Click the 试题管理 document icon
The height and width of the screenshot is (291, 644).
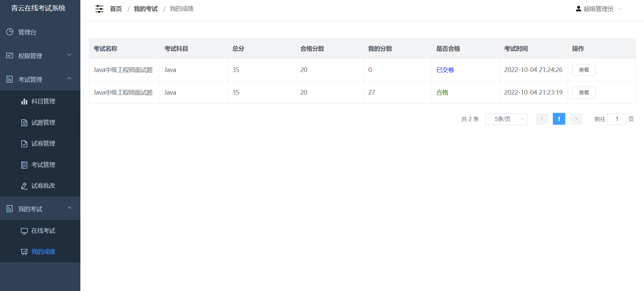24,122
